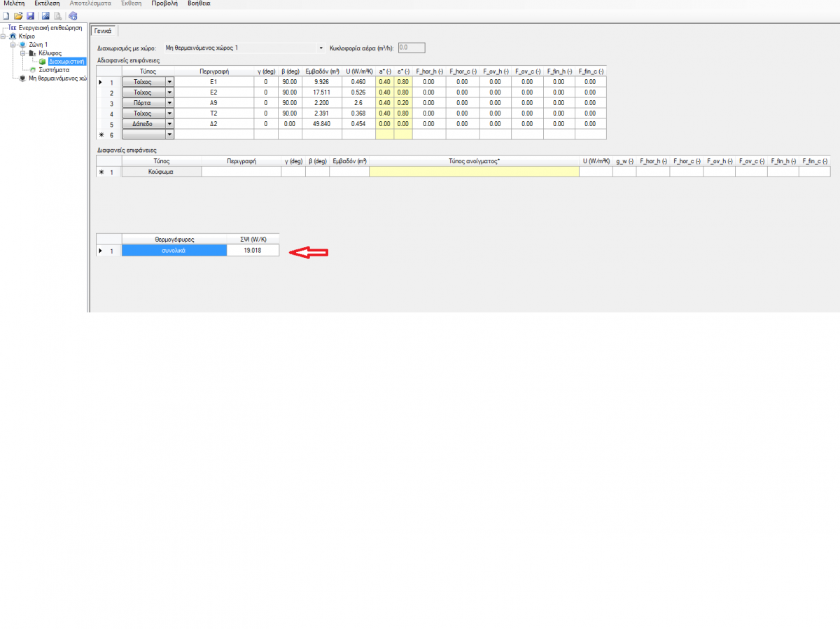Click the help globe toolbar icon
The image size is (840, 629).
click(73, 15)
